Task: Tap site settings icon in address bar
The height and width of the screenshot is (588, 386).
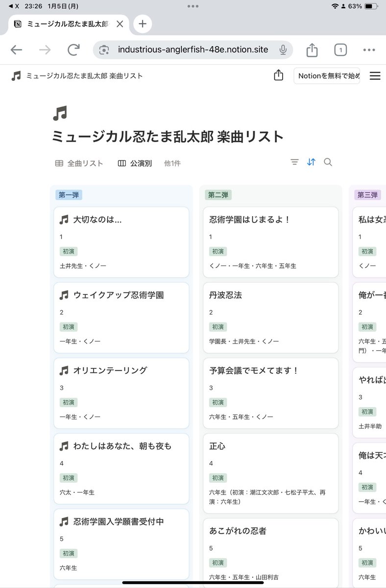Action: (104, 49)
